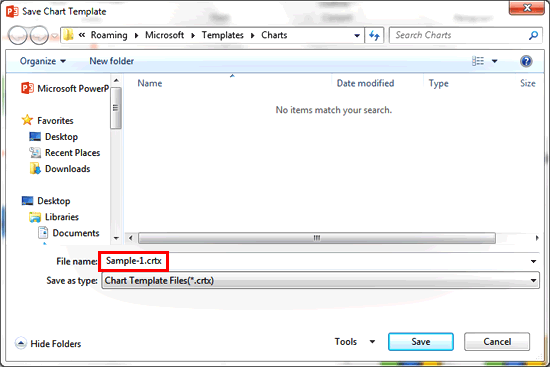Click the Save button
550x367 pixels.
(x=421, y=342)
